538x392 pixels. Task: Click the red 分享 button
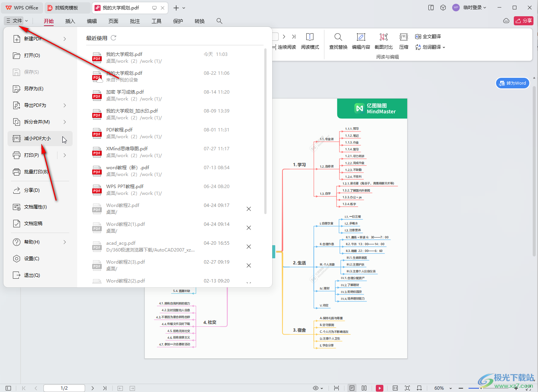(x=524, y=21)
